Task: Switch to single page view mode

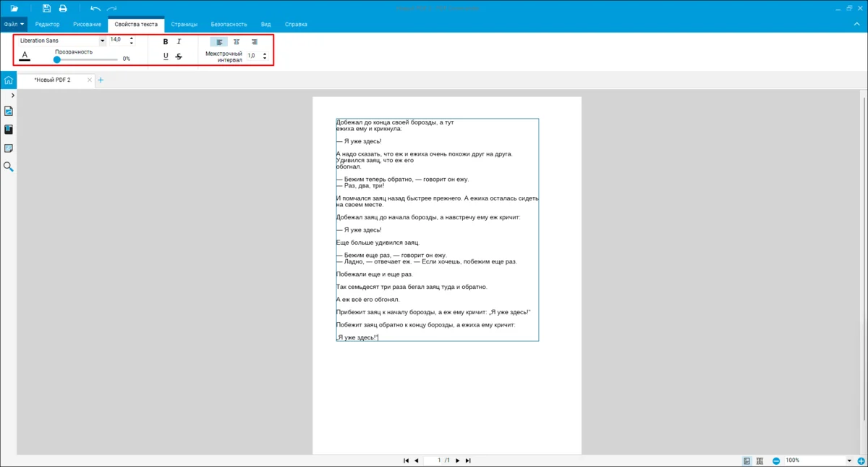Action: point(746,460)
